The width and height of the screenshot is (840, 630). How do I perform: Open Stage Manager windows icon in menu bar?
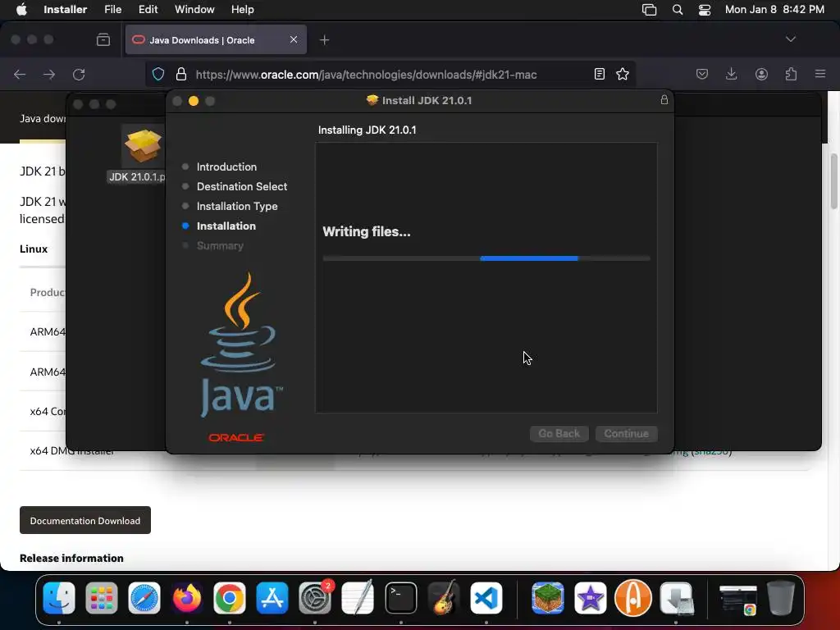[x=650, y=10]
